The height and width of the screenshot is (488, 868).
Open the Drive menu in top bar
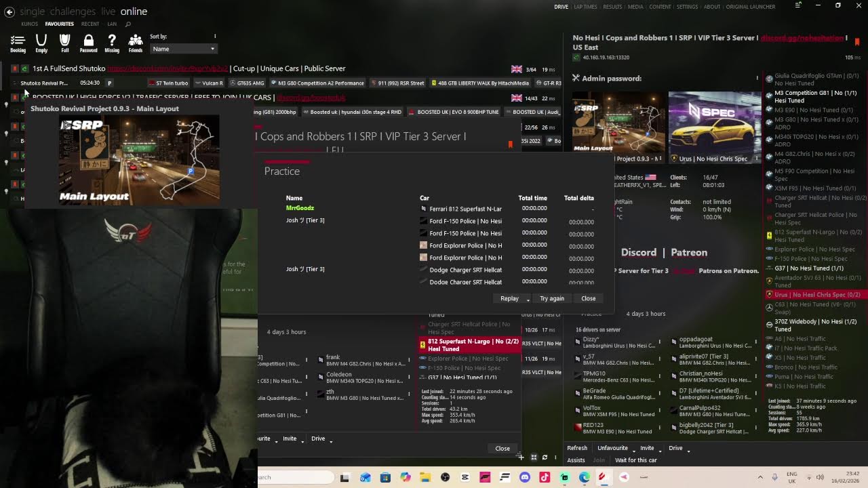click(561, 7)
